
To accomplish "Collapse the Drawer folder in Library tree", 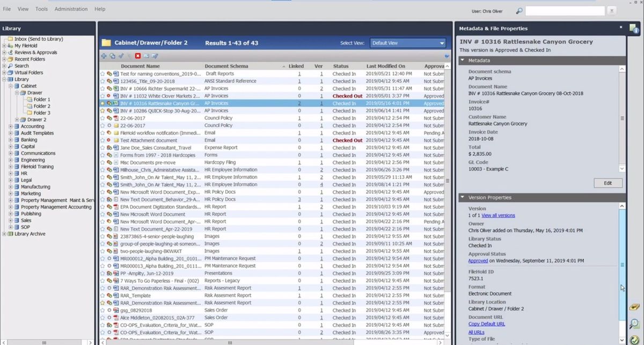I will (18, 92).
